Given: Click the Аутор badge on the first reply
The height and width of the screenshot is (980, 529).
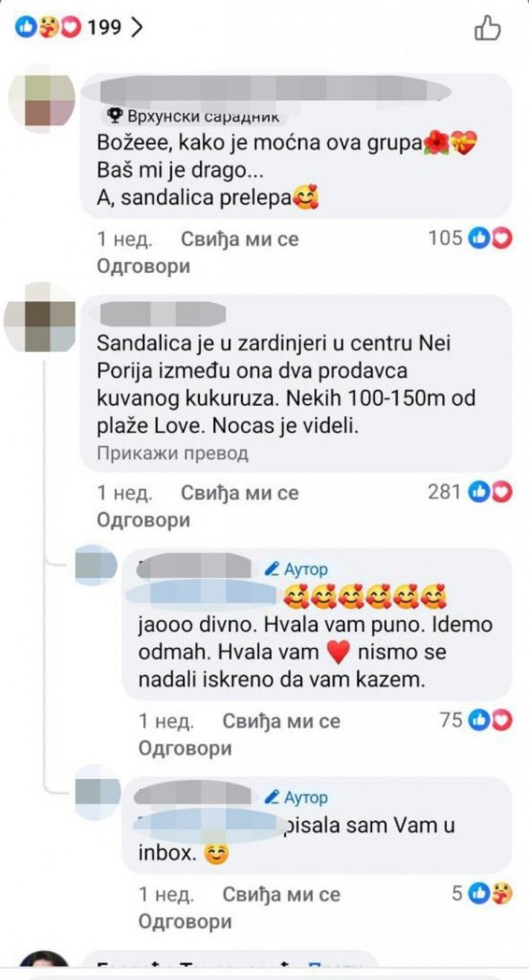Looking at the screenshot, I should (296, 569).
